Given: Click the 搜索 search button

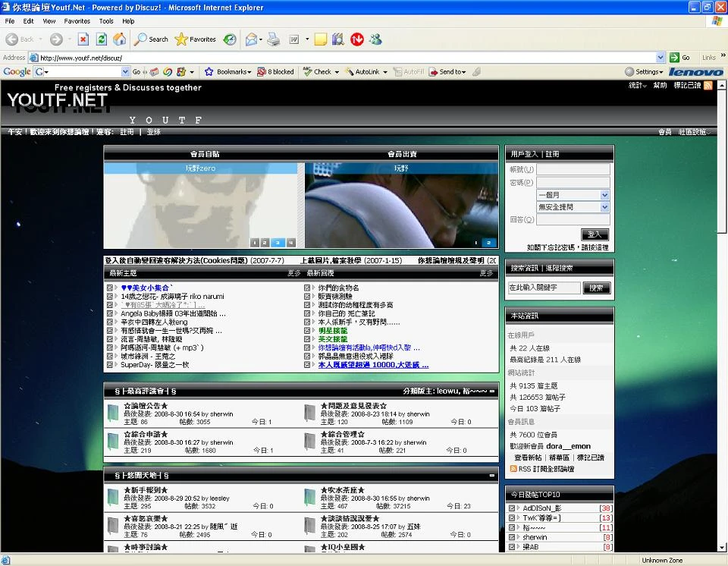Looking at the screenshot, I should pos(597,288).
